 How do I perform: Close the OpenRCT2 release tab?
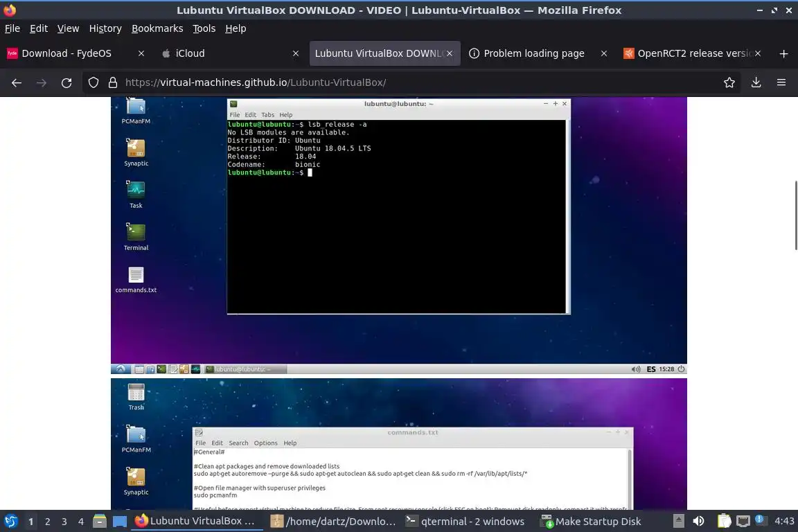tap(758, 53)
